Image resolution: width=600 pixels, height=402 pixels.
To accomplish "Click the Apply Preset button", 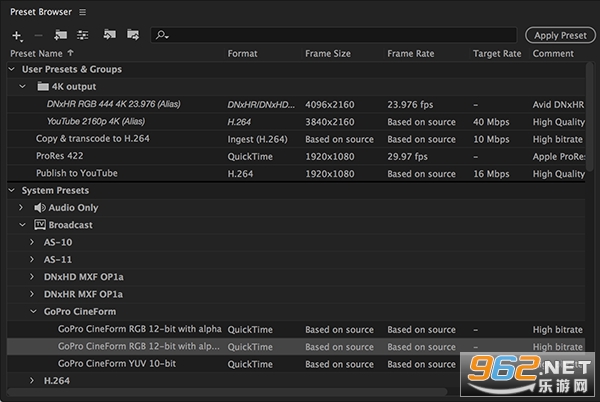I will point(560,35).
